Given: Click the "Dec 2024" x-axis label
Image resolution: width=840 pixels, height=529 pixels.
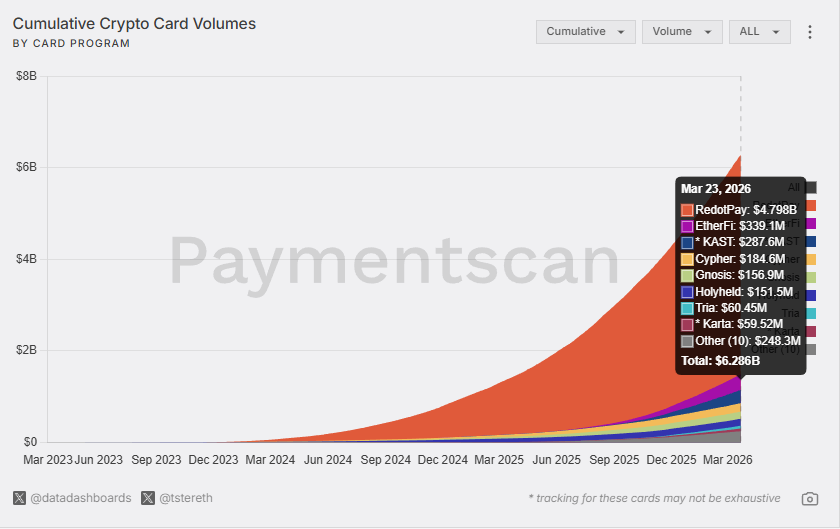Looking at the screenshot, I should pos(442,460).
